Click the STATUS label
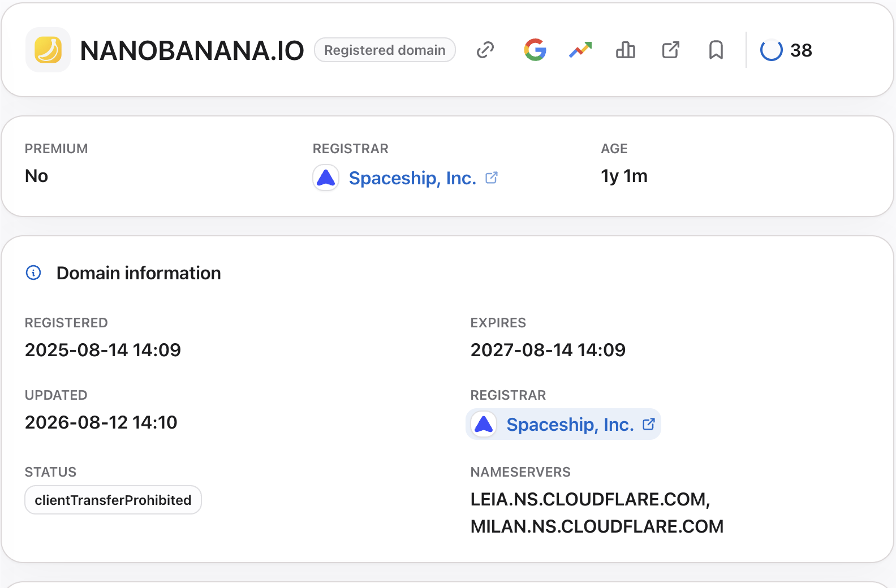Viewport: 896px width, 588px height. pos(50,472)
